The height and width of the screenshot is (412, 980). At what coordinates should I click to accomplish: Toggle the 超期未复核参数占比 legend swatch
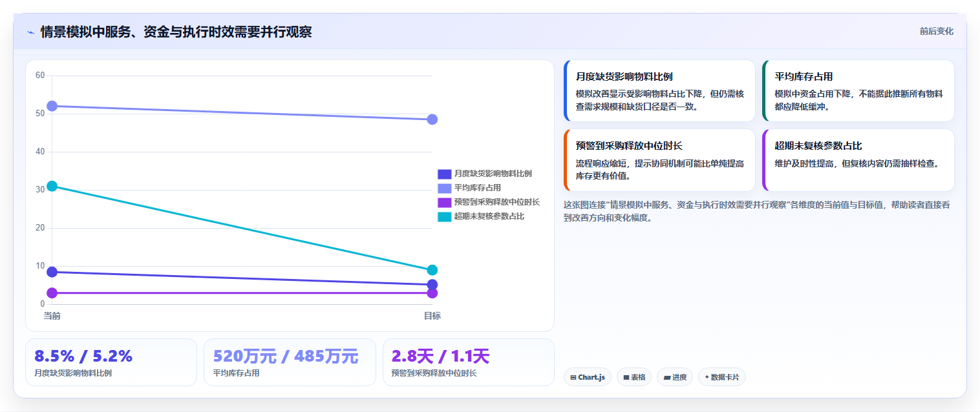pos(444,216)
